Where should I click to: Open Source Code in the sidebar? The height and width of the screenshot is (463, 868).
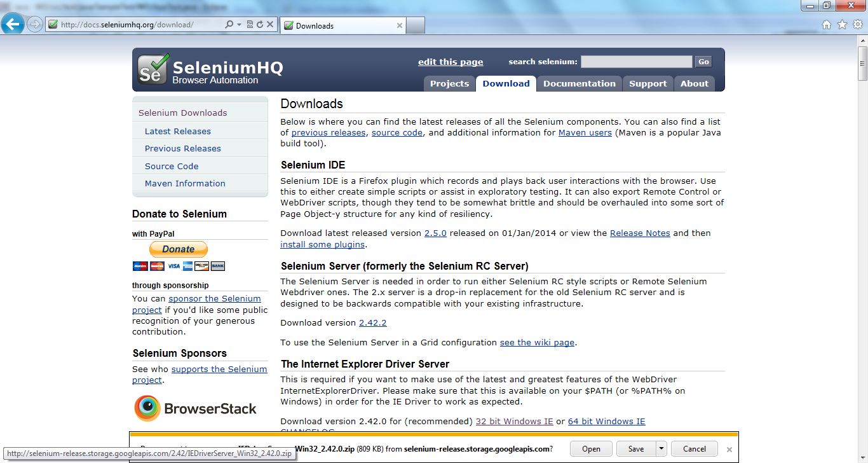pyautogui.click(x=172, y=166)
